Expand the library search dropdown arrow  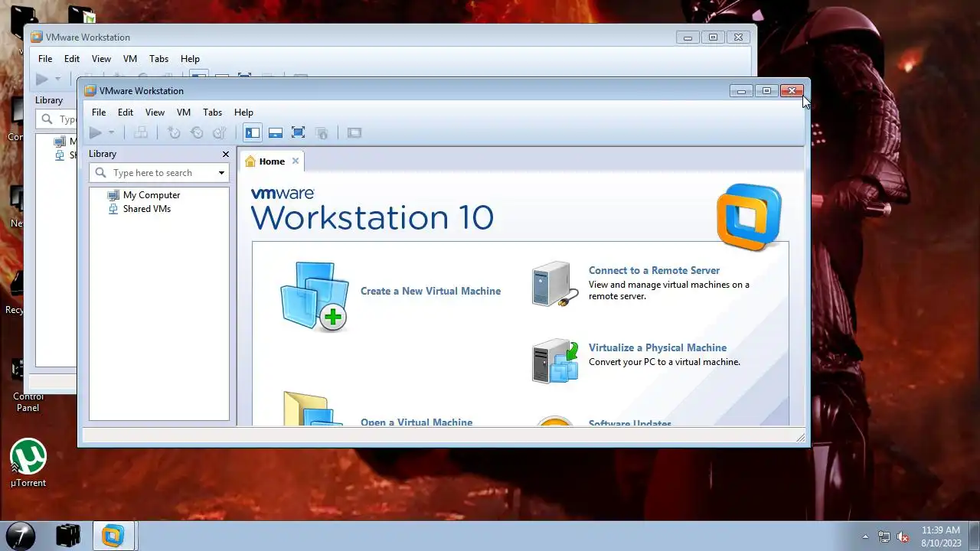tap(221, 173)
